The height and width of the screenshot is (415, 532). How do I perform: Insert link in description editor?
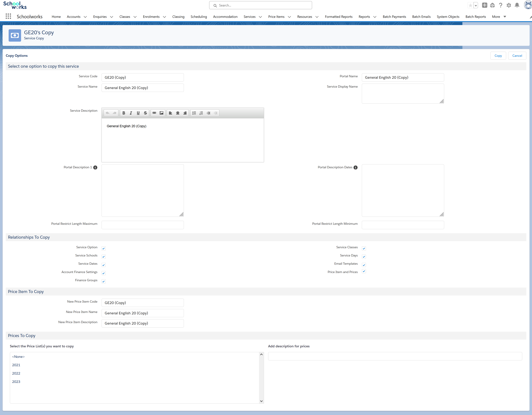click(x=154, y=113)
